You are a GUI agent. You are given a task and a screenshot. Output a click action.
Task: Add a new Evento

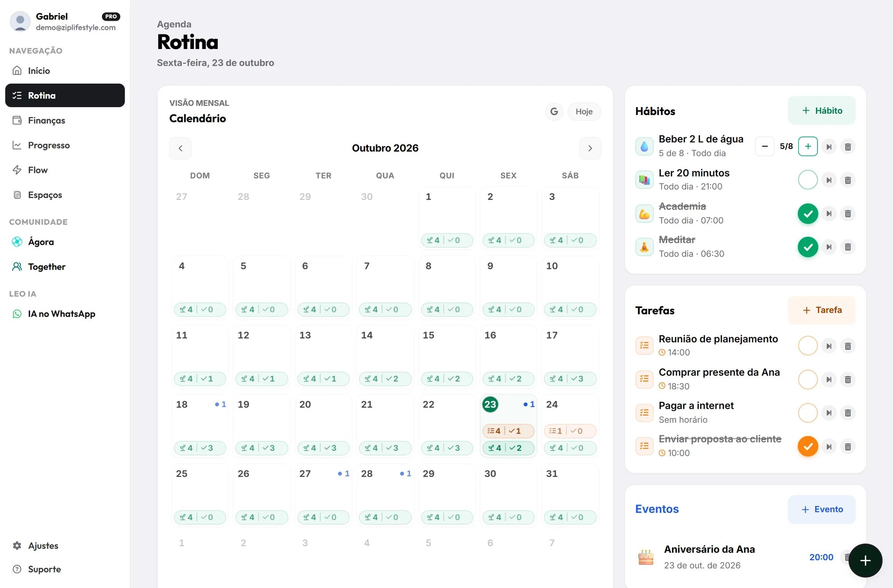click(x=822, y=509)
